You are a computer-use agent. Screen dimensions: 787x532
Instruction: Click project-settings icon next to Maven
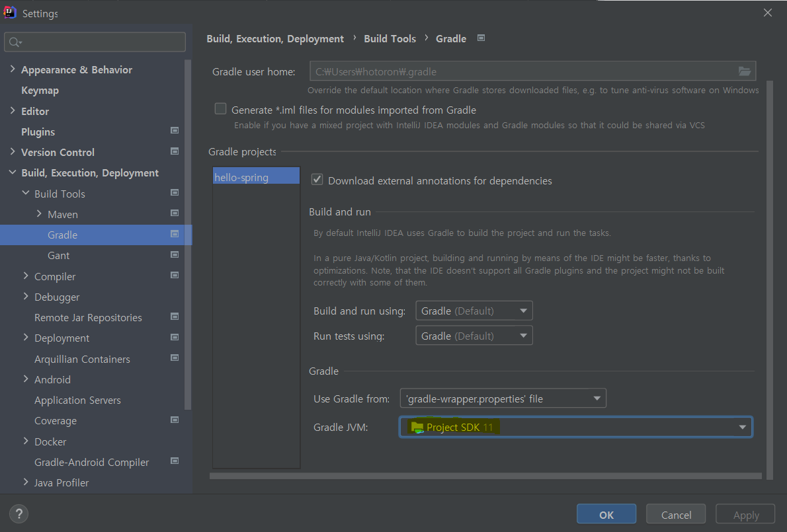(175, 213)
